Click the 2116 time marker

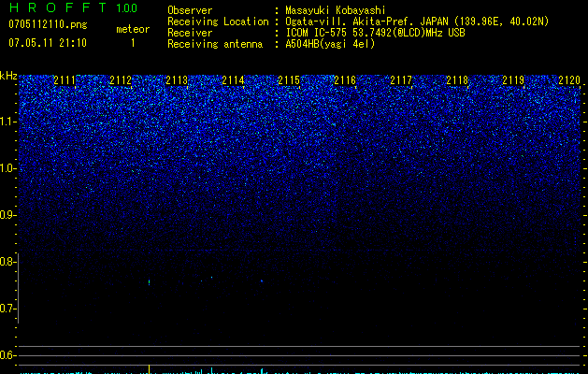(x=345, y=80)
